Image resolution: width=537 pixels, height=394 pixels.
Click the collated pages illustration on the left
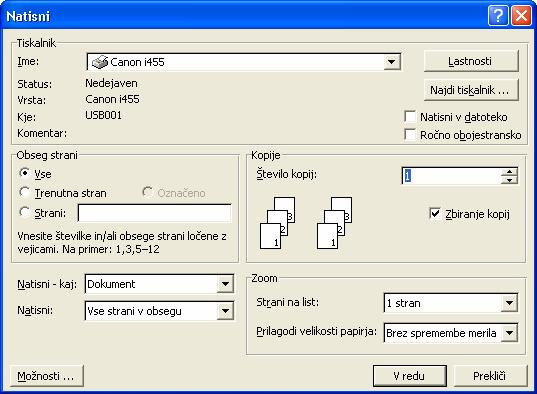pos(277,223)
